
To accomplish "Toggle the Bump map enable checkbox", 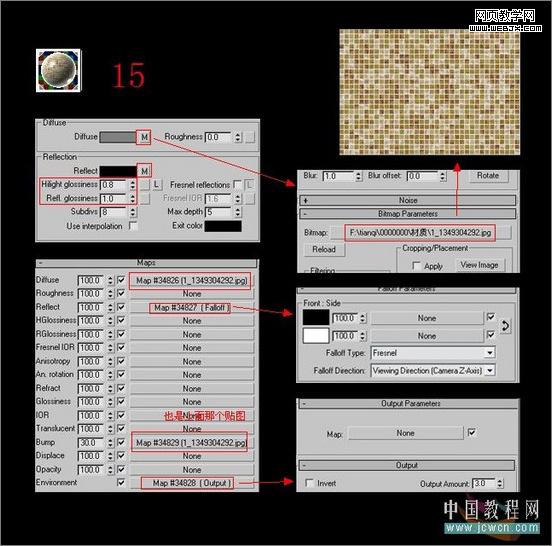I will pyautogui.click(x=121, y=442).
